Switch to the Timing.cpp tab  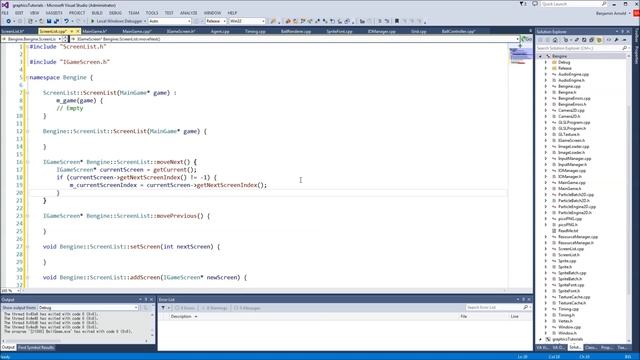(x=256, y=31)
